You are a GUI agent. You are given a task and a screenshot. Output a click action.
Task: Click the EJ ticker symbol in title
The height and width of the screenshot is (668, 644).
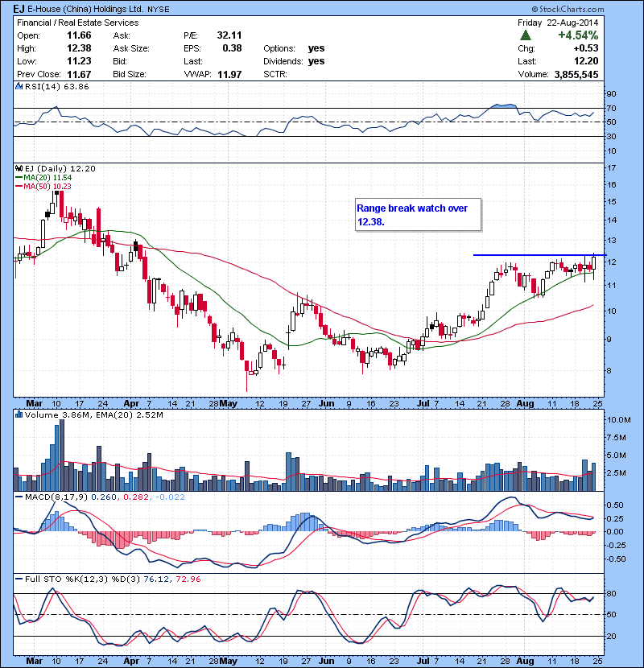point(19,9)
